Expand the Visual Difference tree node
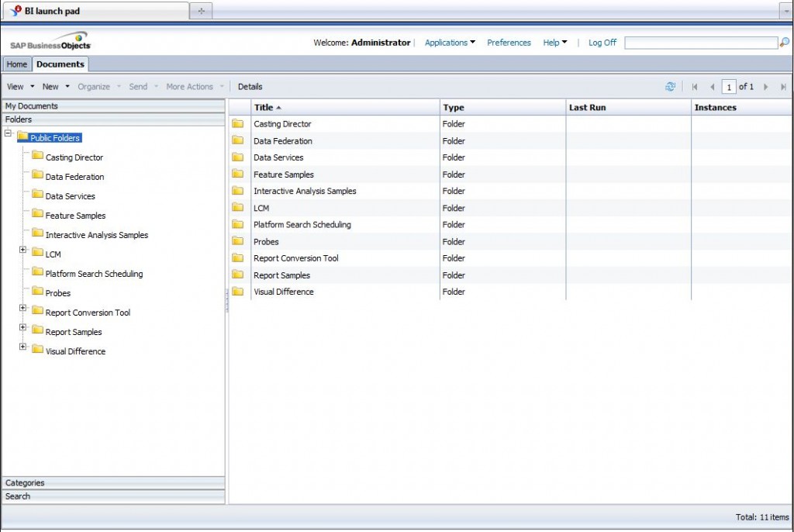Screen dimensions: 794x532 pos(22,347)
